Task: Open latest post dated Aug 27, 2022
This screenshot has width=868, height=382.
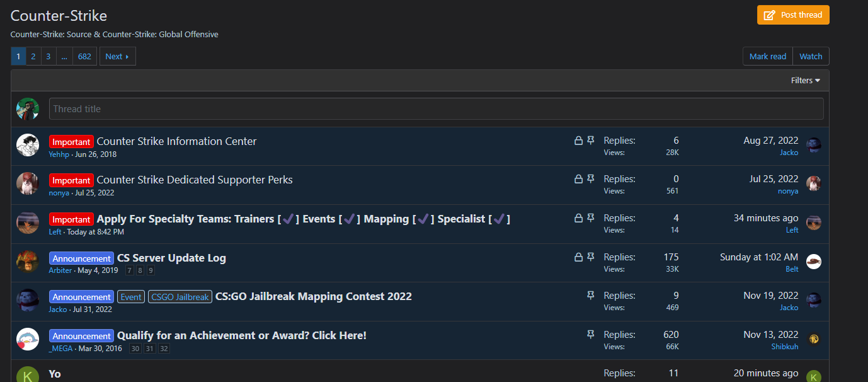Action: pyautogui.click(x=771, y=141)
